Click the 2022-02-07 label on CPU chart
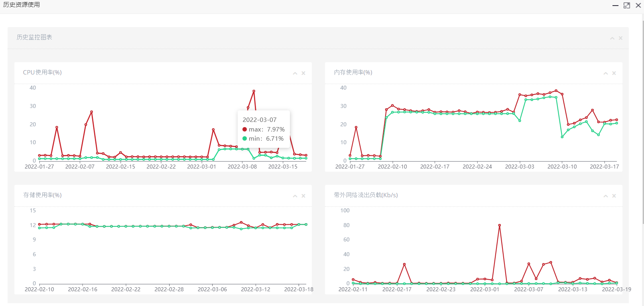This screenshot has height=306, width=644. (x=80, y=167)
